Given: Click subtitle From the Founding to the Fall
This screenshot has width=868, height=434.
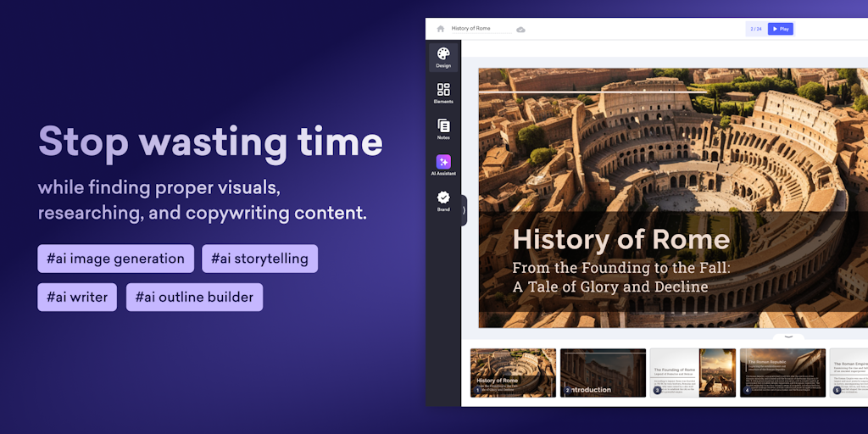Looking at the screenshot, I should (x=621, y=268).
